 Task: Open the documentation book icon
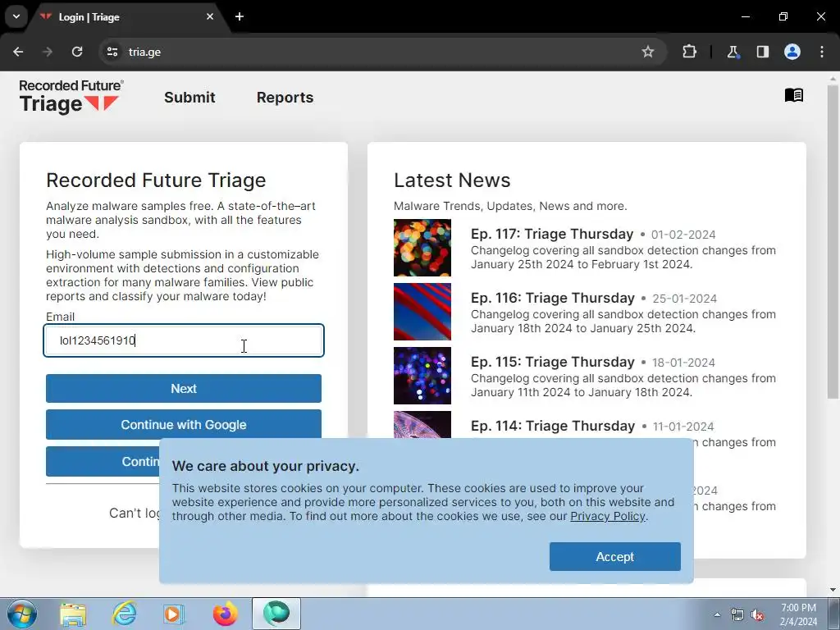point(793,95)
